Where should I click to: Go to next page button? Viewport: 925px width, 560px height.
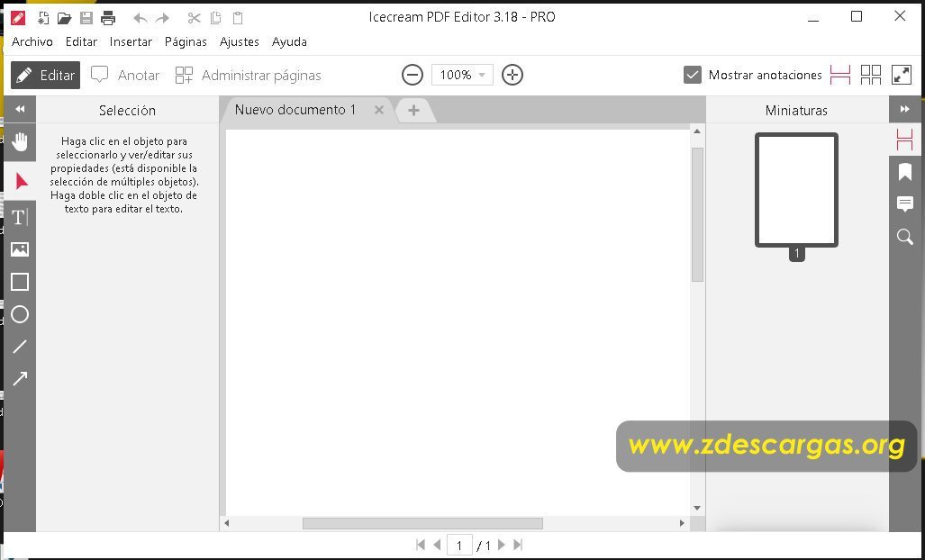click(x=502, y=545)
